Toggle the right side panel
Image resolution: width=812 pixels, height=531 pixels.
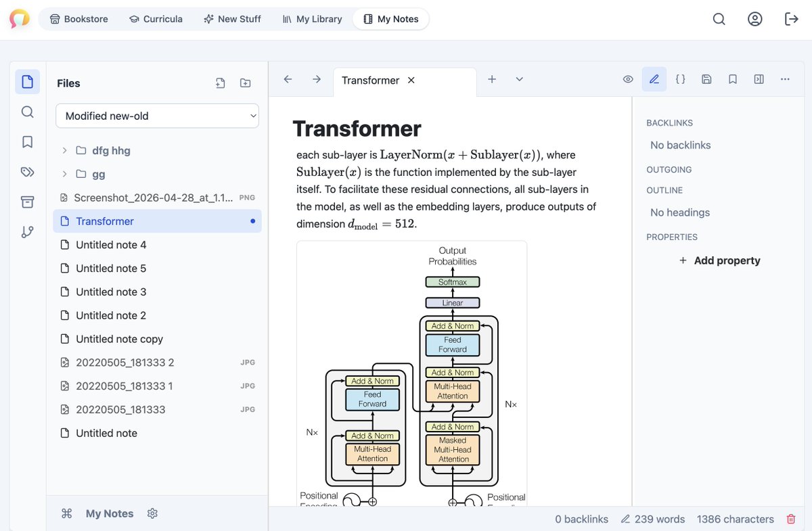click(x=759, y=79)
